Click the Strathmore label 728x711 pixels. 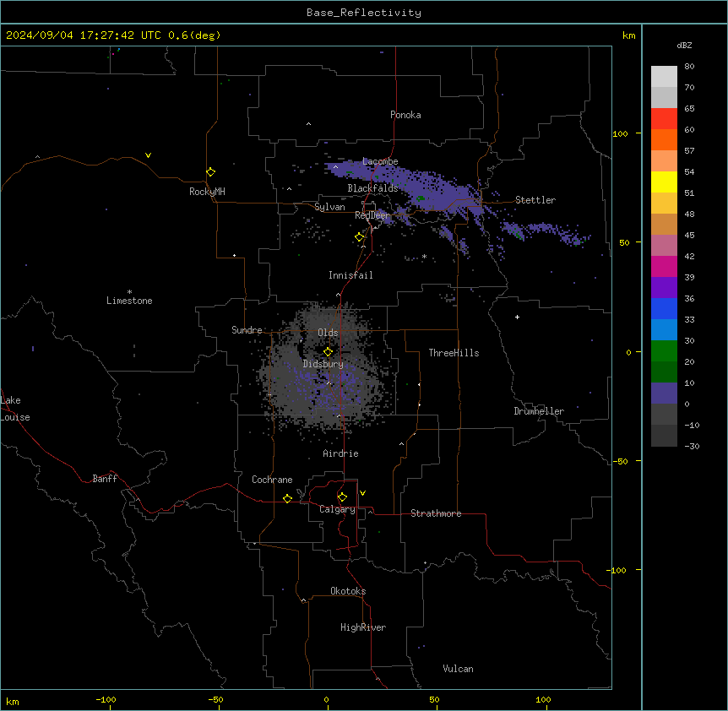[436, 513]
